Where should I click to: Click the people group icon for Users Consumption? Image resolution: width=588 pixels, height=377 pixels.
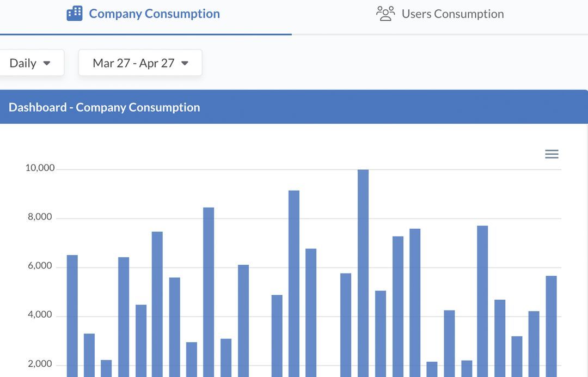(385, 14)
